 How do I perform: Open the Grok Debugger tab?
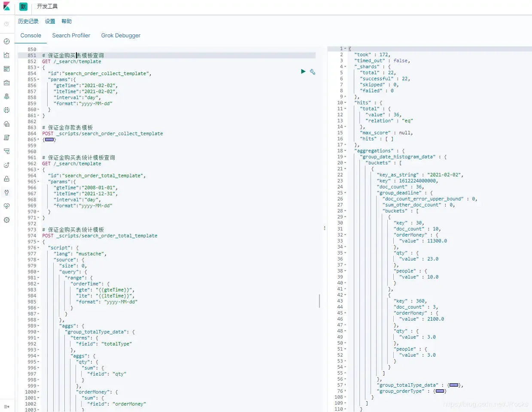(120, 35)
